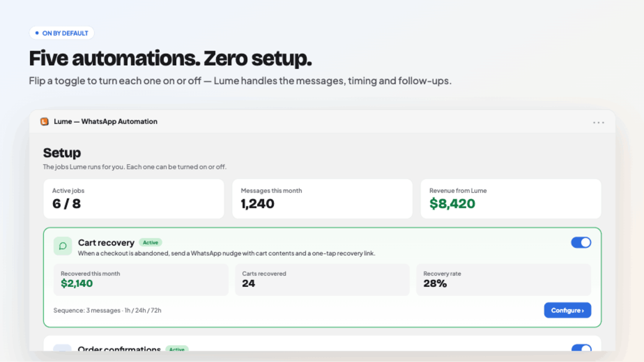The image size is (644, 362).
Task: Click the Configure button for Cart recovery
Action: (x=568, y=310)
